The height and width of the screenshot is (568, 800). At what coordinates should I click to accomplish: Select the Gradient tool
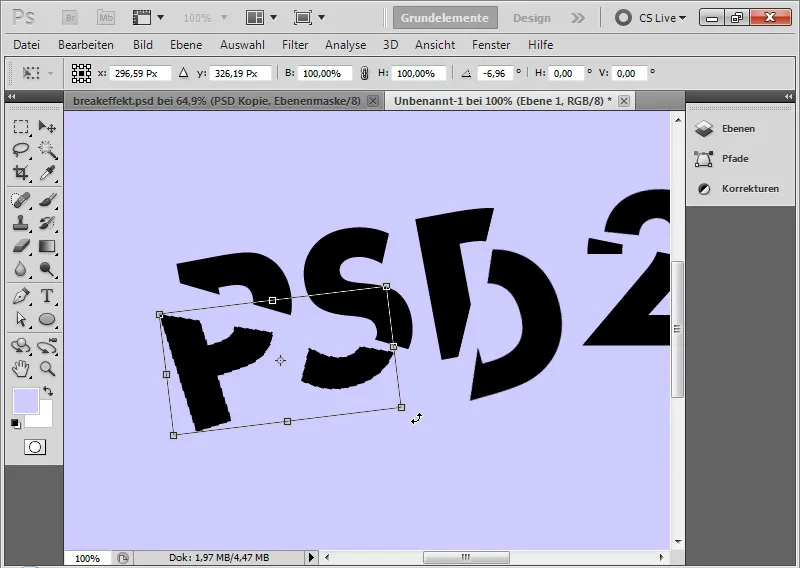[47, 246]
